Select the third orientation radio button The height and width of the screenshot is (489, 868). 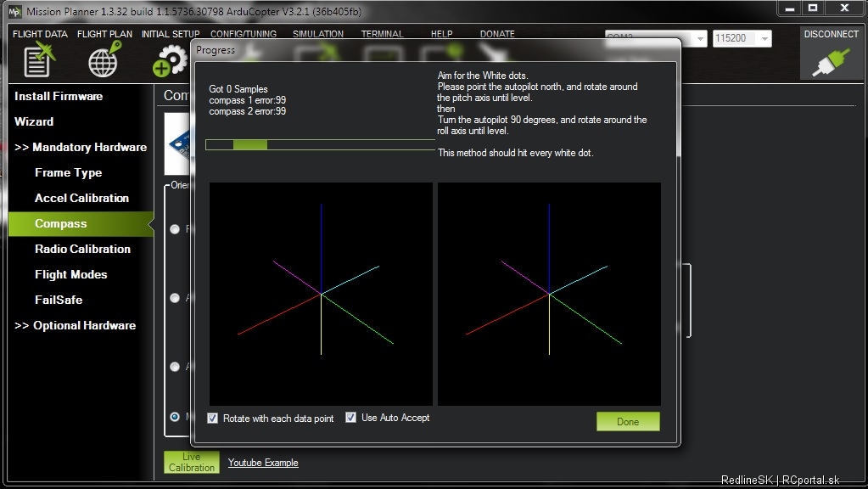coord(175,367)
